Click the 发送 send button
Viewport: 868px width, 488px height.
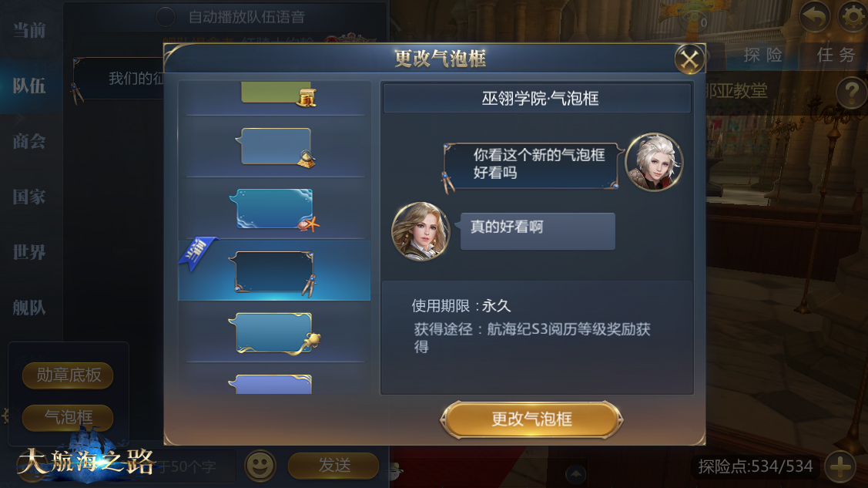(x=333, y=466)
